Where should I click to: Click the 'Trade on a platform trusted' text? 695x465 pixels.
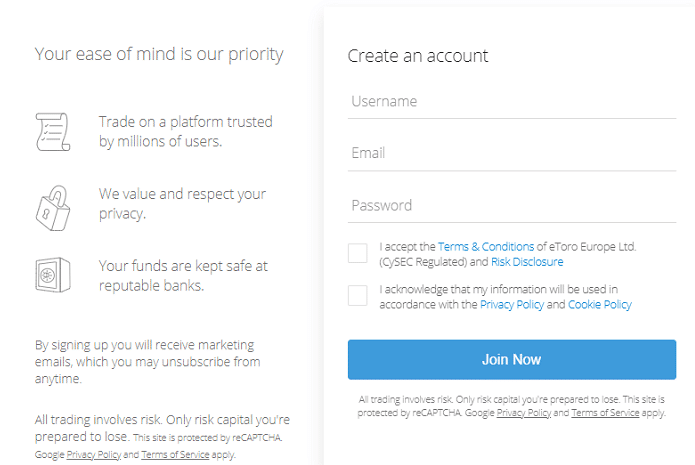[186, 121]
